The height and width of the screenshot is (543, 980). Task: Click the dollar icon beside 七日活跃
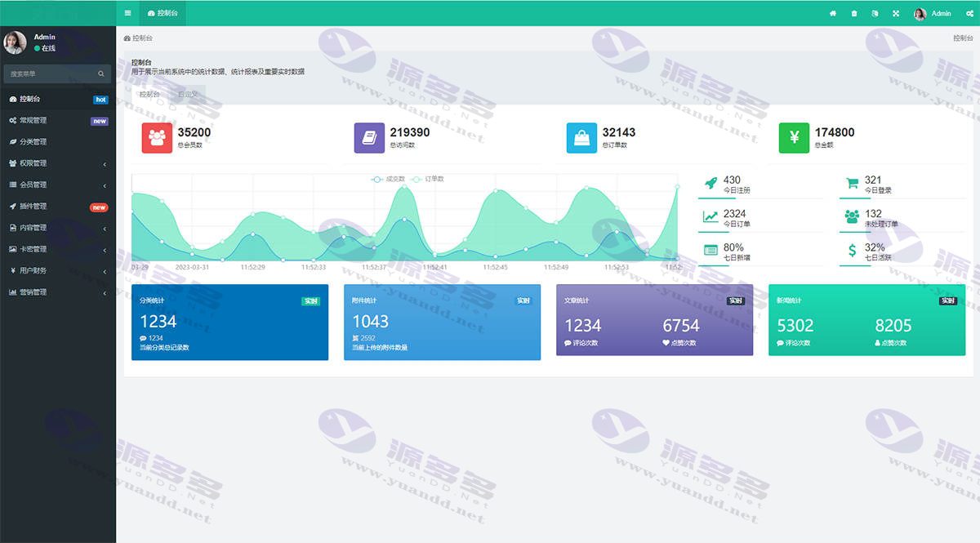852,250
